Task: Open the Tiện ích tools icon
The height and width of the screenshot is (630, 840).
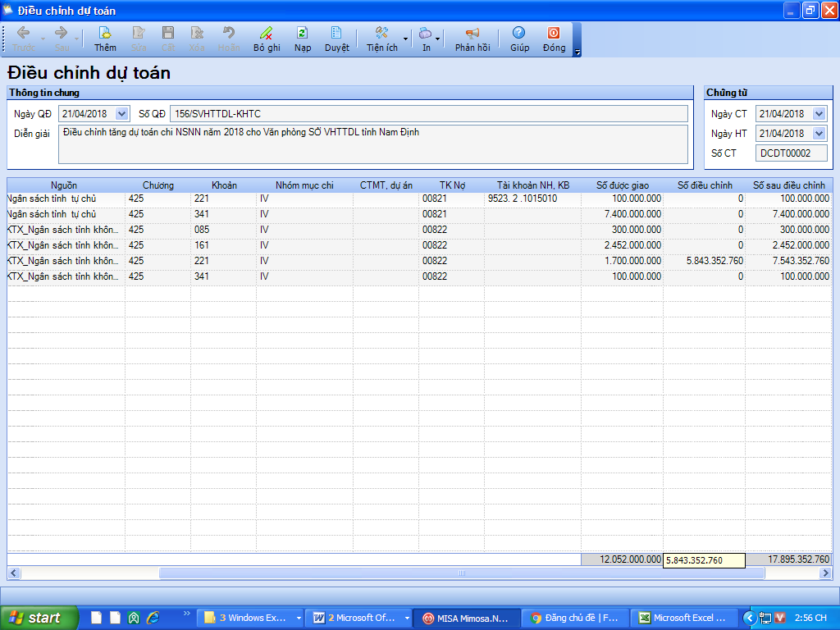Action: 381,33
